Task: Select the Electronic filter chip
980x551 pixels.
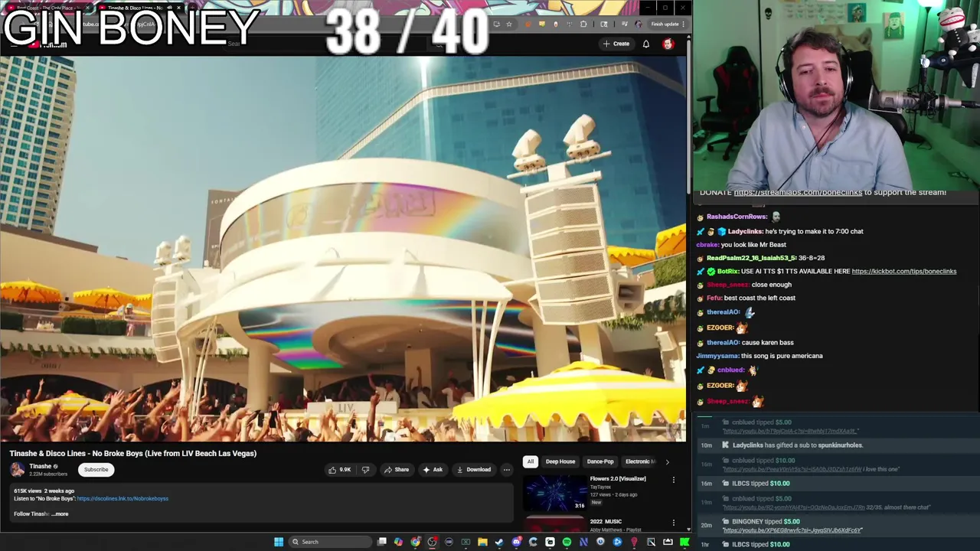Action: 640,461
